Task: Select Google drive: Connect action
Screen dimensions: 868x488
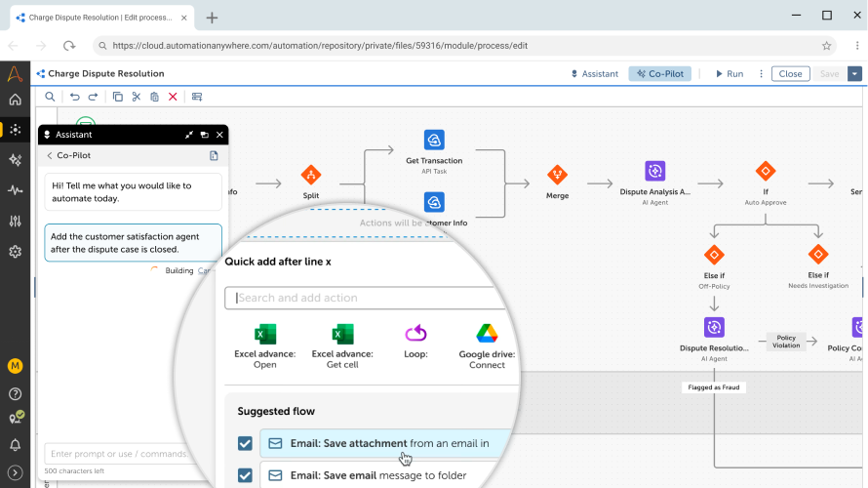Action: [487, 346]
